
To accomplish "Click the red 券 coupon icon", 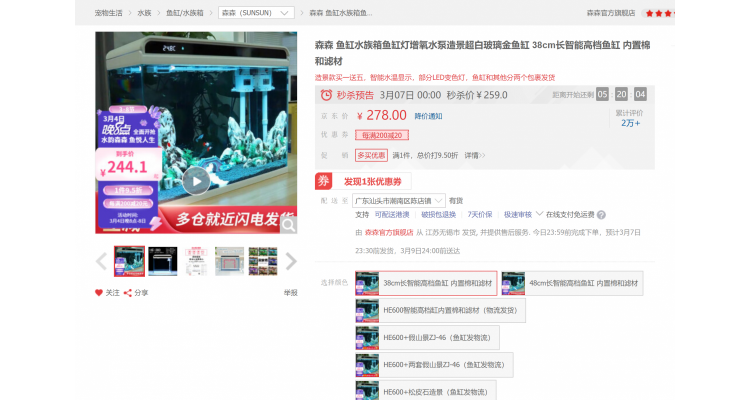I will click(x=324, y=181).
